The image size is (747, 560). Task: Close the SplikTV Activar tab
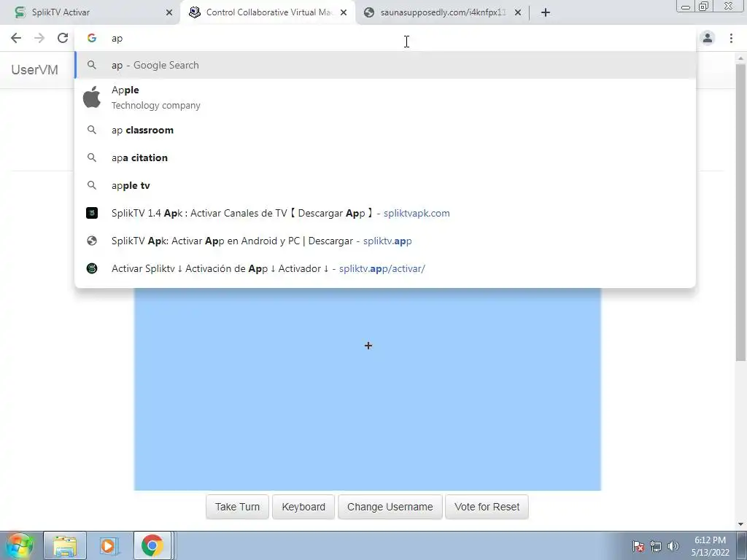coord(169,12)
